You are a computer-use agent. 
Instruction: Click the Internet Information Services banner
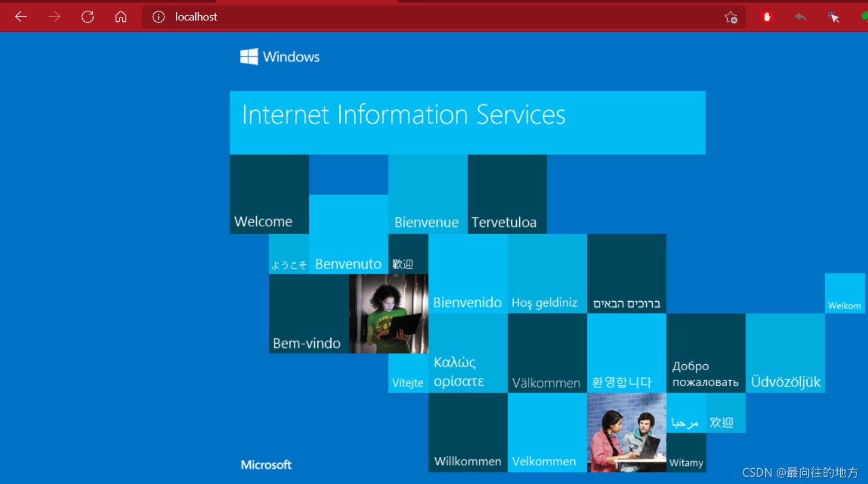pos(467,123)
